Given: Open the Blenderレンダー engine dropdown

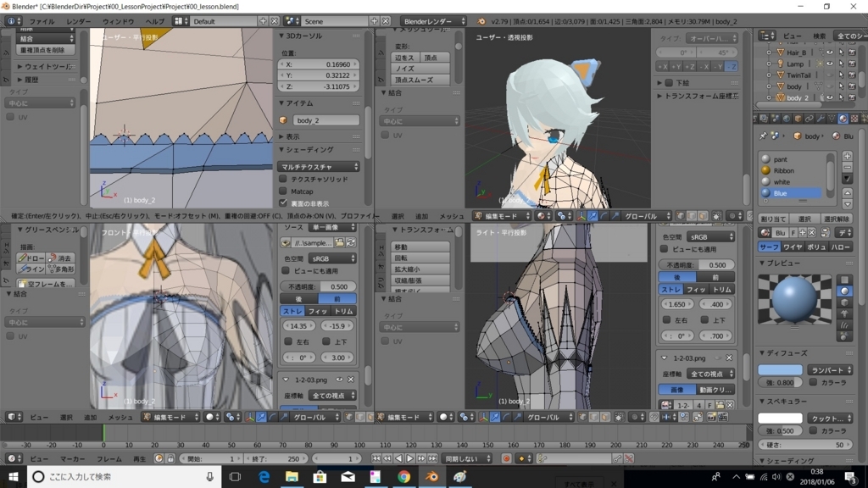Looking at the screenshot, I should tap(433, 21).
